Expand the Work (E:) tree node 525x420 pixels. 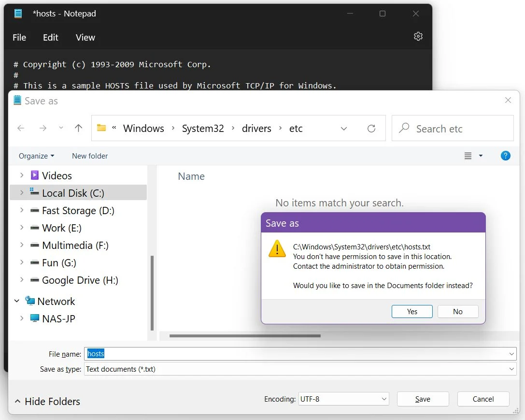pos(22,228)
